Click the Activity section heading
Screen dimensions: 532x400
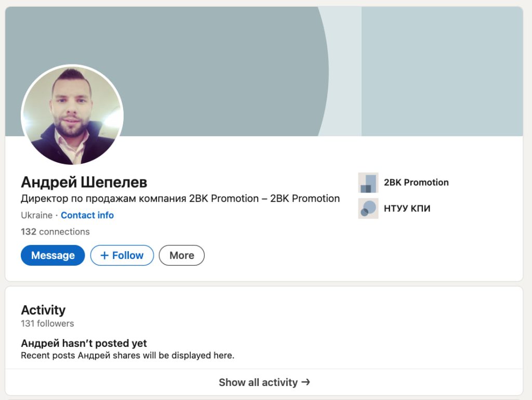43,310
